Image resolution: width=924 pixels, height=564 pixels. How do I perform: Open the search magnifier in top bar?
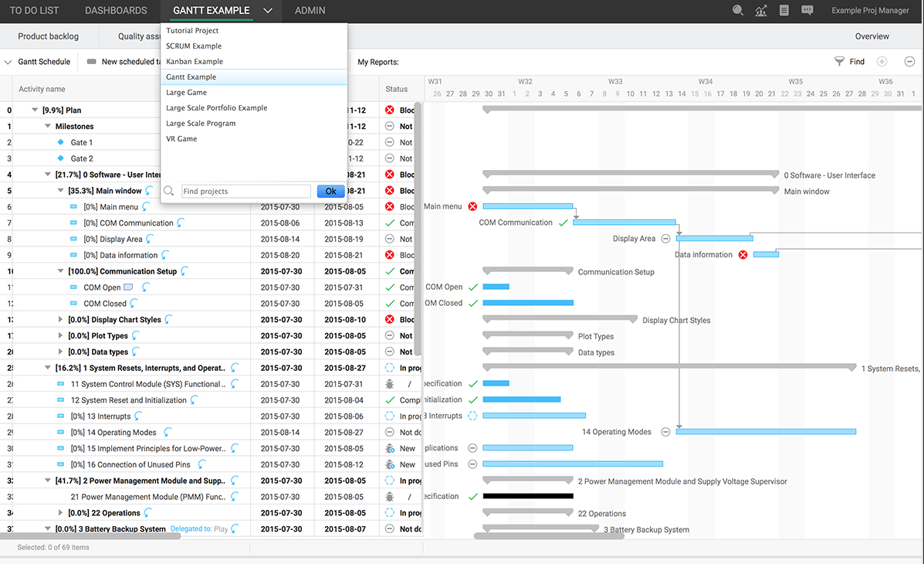tap(737, 10)
